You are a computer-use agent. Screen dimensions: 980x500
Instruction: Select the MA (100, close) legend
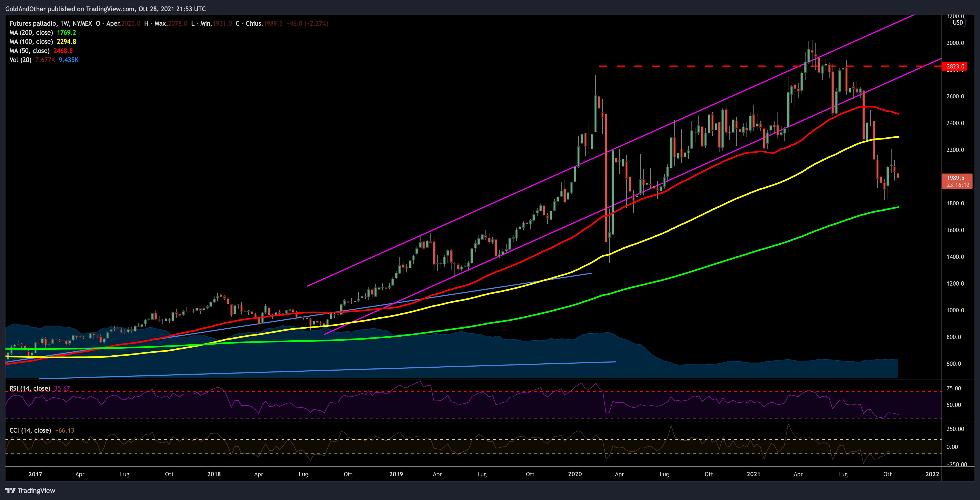[31, 42]
